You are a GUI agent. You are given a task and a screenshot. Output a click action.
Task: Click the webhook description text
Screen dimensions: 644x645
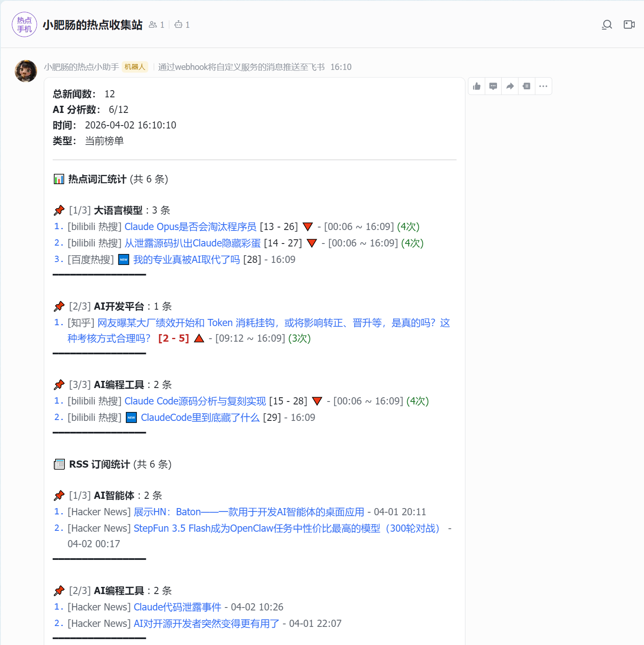tap(241, 67)
